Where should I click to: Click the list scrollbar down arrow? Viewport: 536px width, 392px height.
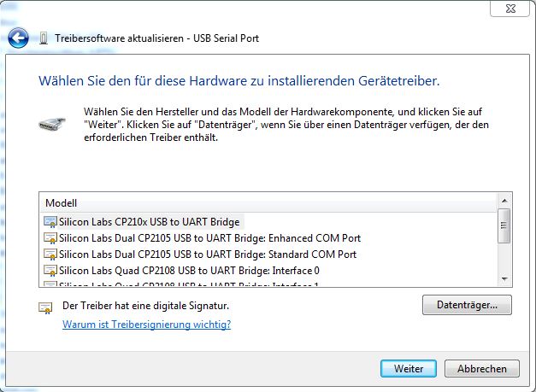point(504,279)
